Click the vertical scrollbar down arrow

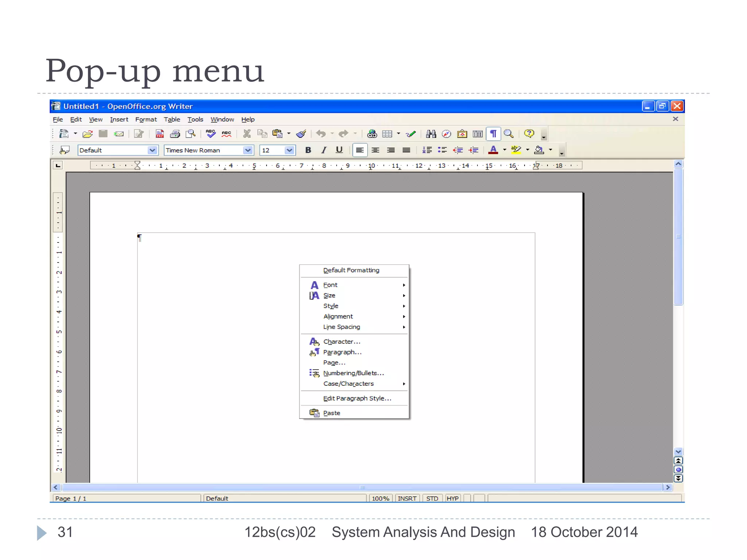tap(678, 452)
